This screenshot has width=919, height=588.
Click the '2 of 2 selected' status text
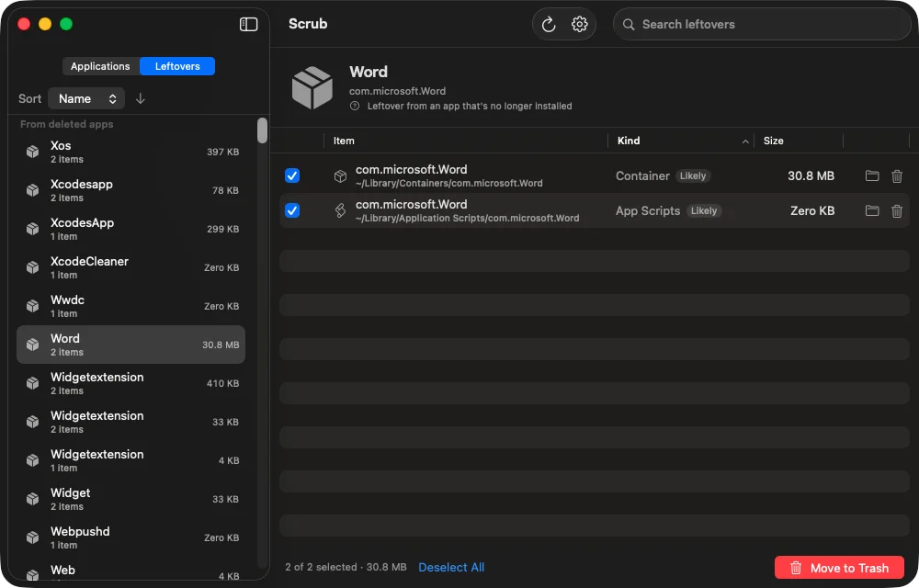click(321, 567)
